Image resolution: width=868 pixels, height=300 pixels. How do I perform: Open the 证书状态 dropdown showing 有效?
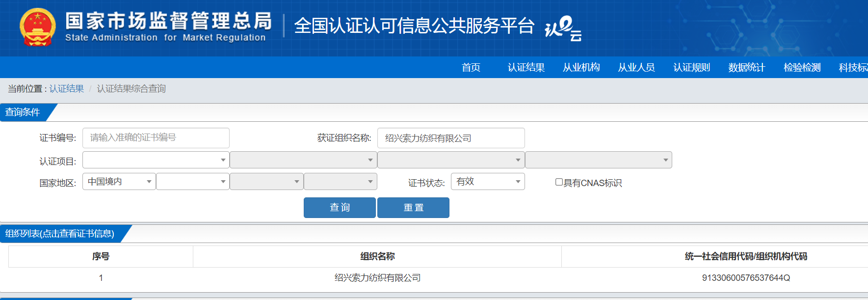tap(488, 182)
